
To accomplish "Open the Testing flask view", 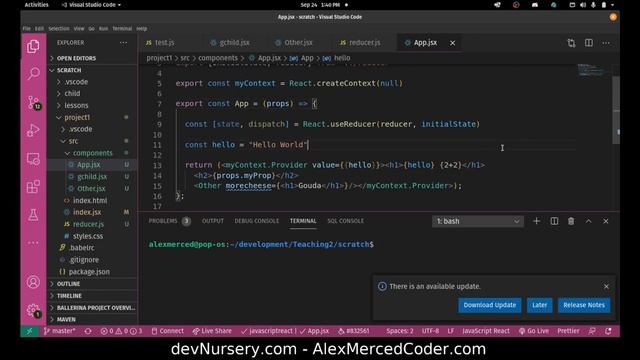I will point(33,215).
